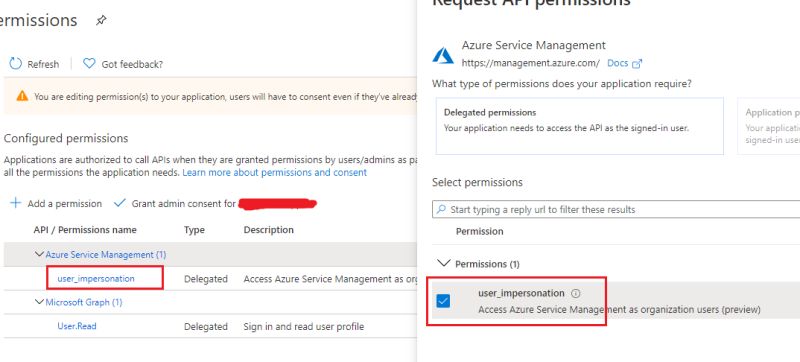
Task: Open Microsoft Graph (1) link
Action: [84, 302]
